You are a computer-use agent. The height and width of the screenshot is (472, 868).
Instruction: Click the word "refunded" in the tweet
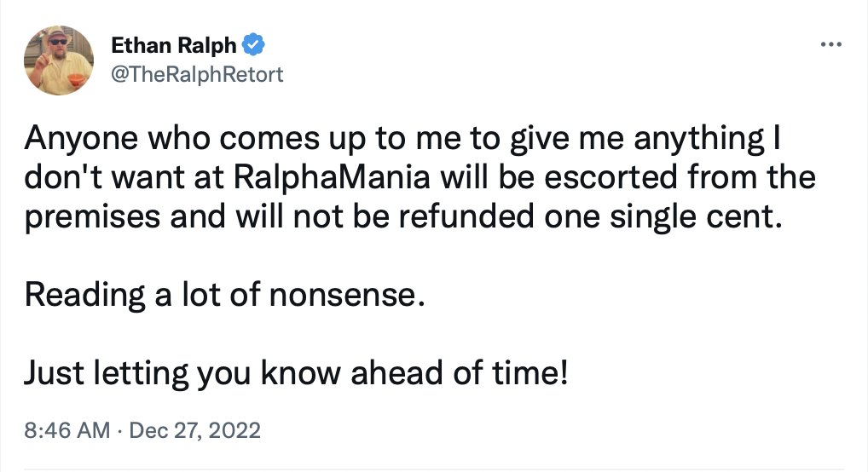[x=466, y=216]
